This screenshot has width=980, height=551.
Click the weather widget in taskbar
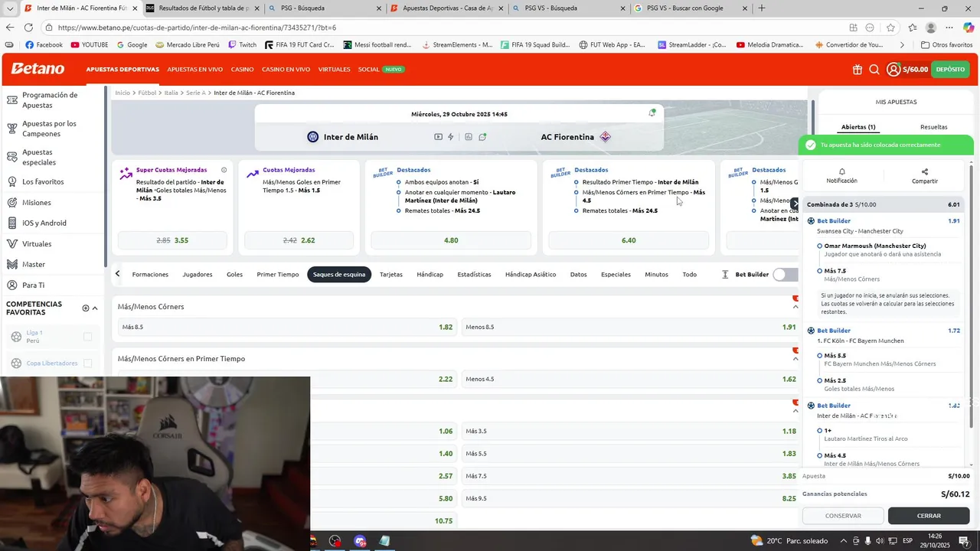coord(789,541)
